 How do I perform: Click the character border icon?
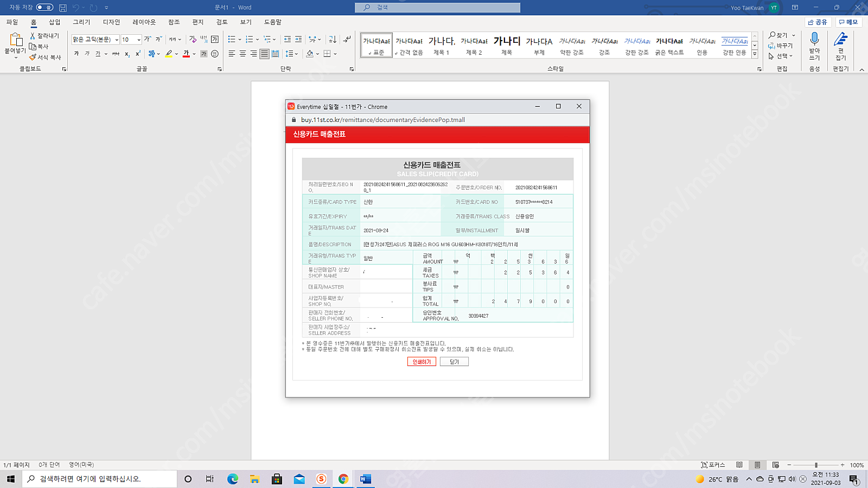[x=215, y=39]
